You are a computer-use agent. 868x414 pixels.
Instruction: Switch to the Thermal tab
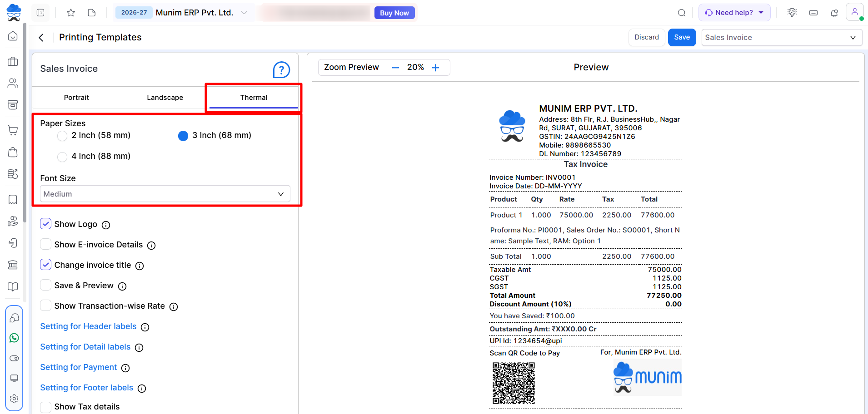(x=254, y=98)
